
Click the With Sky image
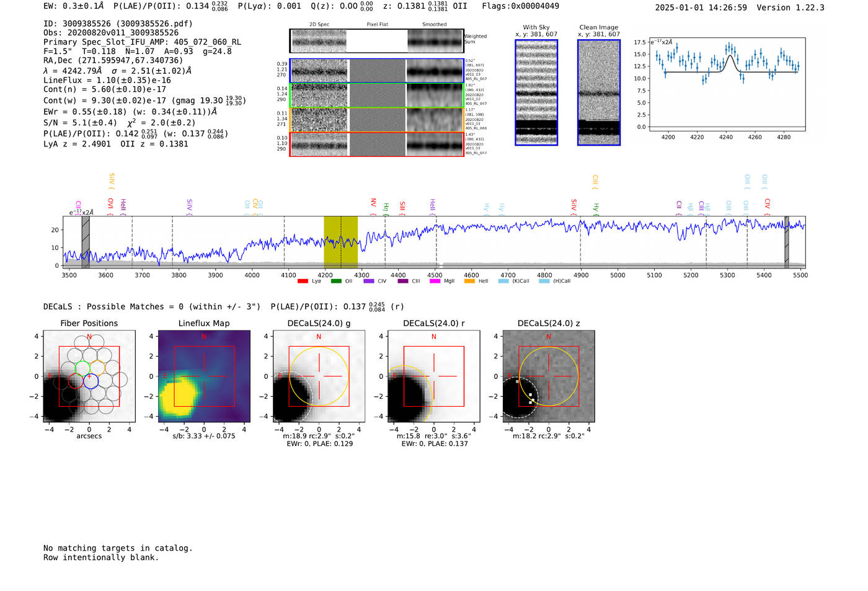click(x=536, y=92)
